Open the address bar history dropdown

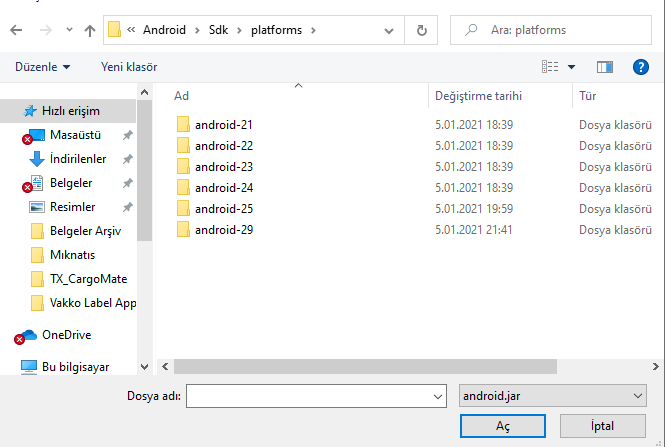[393, 30]
